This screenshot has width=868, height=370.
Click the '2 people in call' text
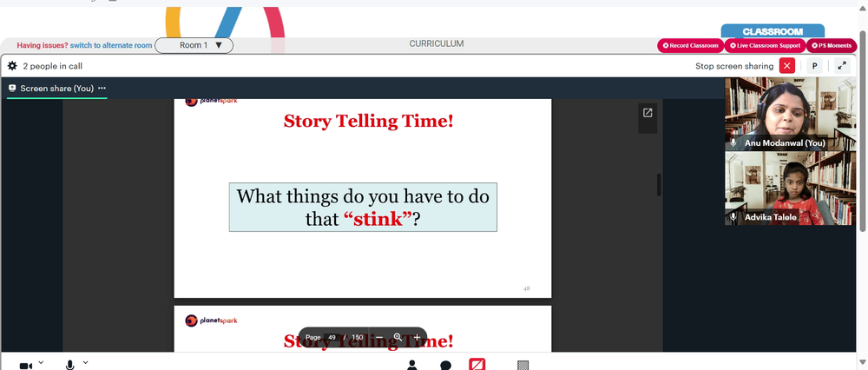53,66
